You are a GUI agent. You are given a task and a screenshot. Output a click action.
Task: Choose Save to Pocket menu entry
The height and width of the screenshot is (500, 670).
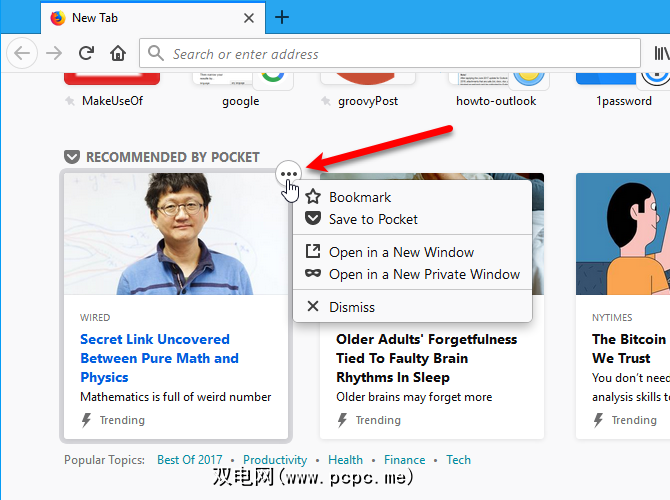(x=412, y=219)
